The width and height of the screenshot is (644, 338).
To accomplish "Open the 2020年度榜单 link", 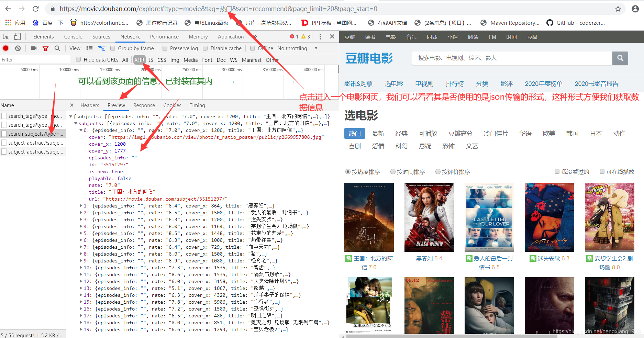I will pyautogui.click(x=544, y=83).
